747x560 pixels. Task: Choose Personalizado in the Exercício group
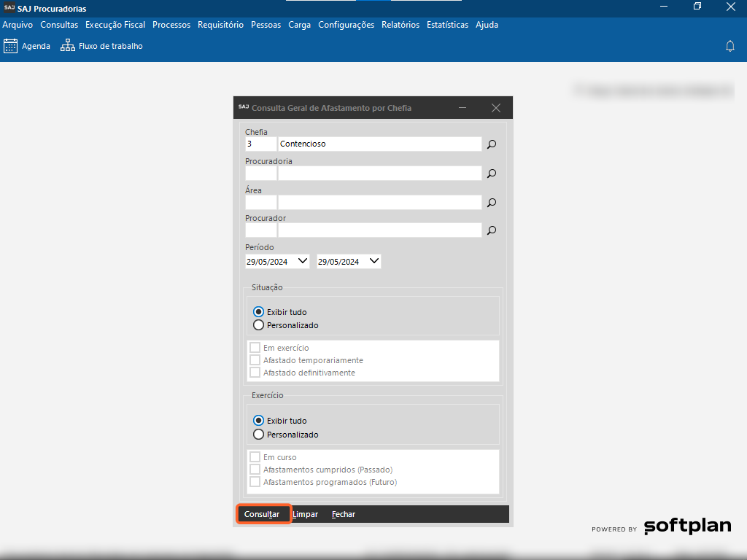click(x=258, y=435)
